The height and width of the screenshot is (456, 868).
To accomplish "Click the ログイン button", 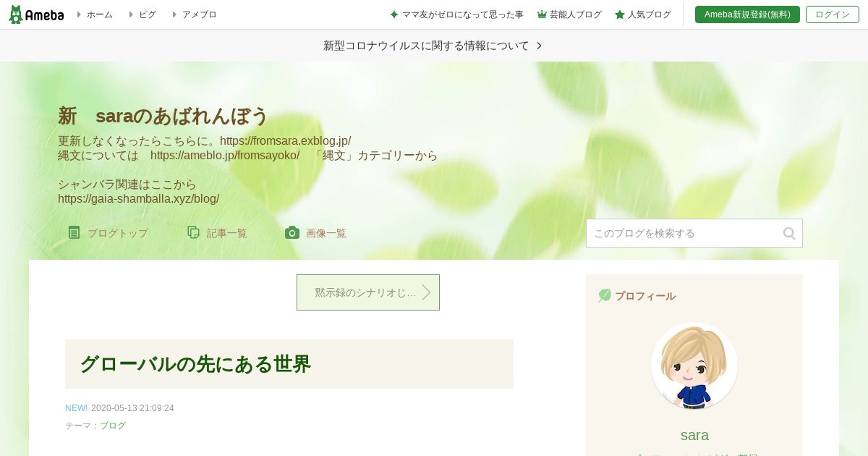I will (833, 14).
